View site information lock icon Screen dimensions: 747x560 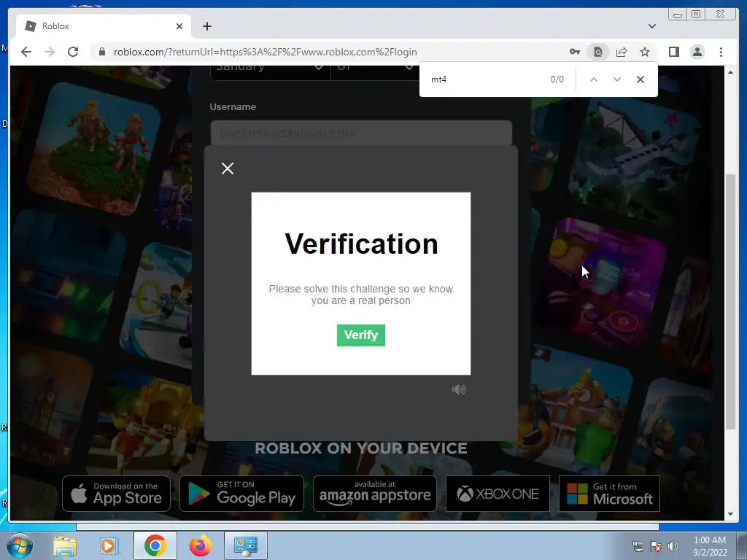pos(102,52)
